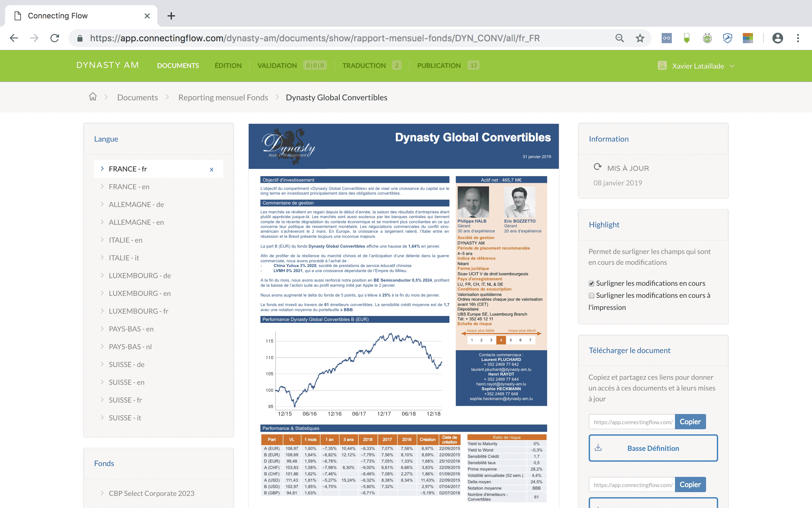Expand the ITALIE - en chevron

(102, 240)
